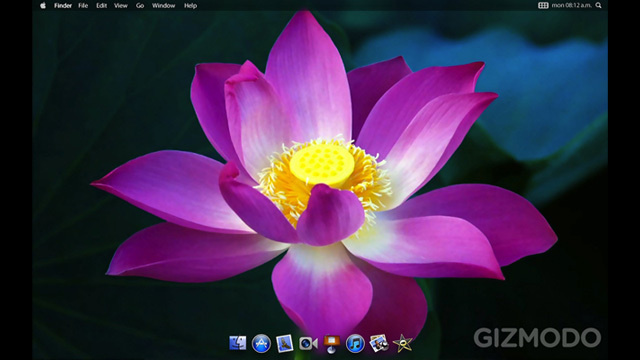Open the App Store dock icon
640x360 pixels.
click(x=261, y=343)
